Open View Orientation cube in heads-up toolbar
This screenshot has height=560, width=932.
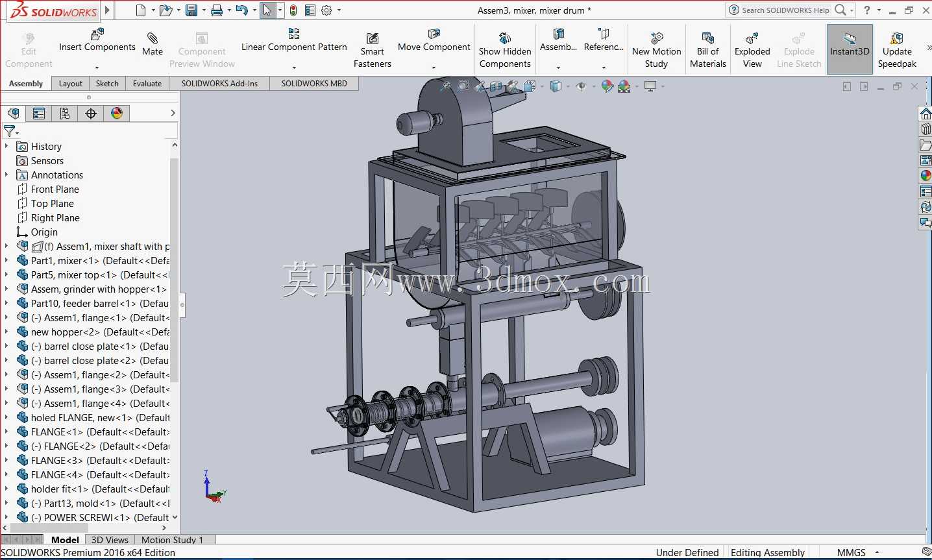[x=530, y=86]
